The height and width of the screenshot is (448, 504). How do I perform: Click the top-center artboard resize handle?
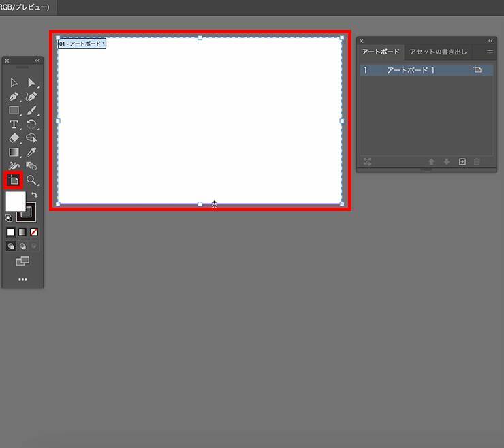[x=200, y=38]
